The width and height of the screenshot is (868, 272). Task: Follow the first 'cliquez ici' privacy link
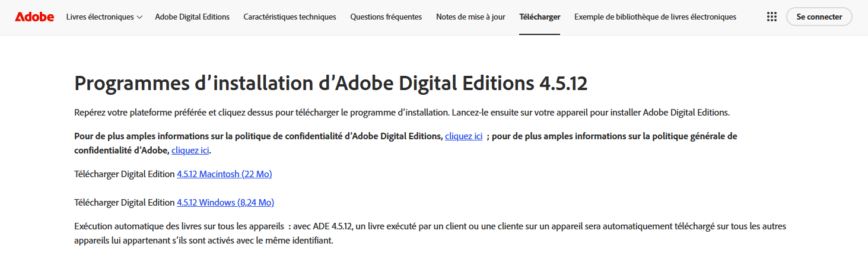coord(463,136)
